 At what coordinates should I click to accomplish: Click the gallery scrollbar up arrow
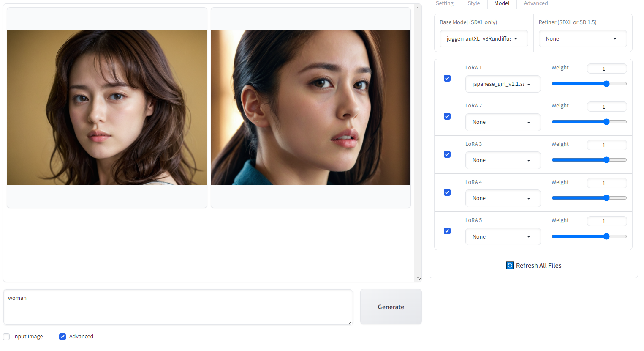click(x=418, y=8)
